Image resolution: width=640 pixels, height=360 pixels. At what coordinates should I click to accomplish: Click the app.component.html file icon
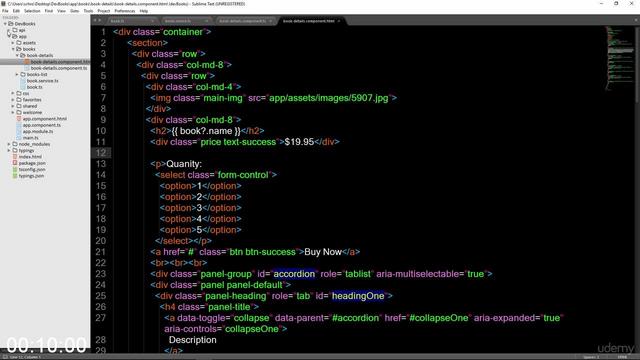[x=19, y=119]
